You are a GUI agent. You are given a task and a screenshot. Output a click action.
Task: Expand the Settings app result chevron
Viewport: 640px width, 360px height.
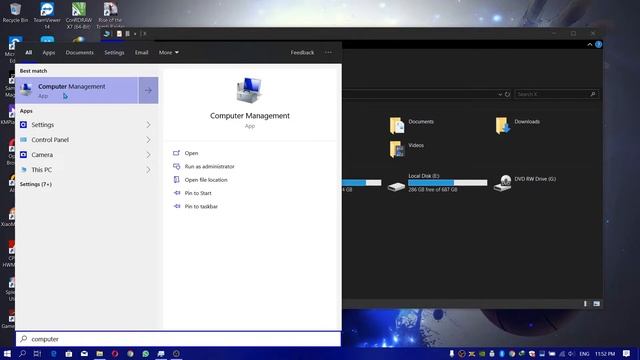click(x=148, y=125)
